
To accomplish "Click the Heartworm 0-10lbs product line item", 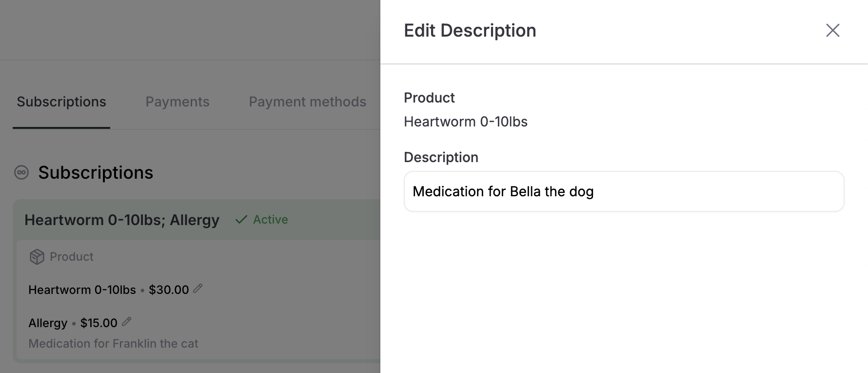I will pyautogui.click(x=82, y=290).
